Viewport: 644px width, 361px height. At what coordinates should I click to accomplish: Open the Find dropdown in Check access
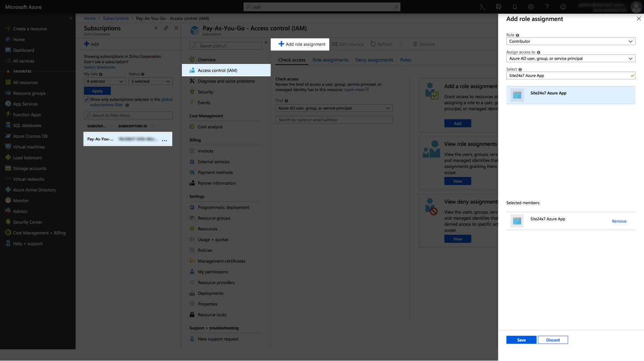click(x=334, y=108)
